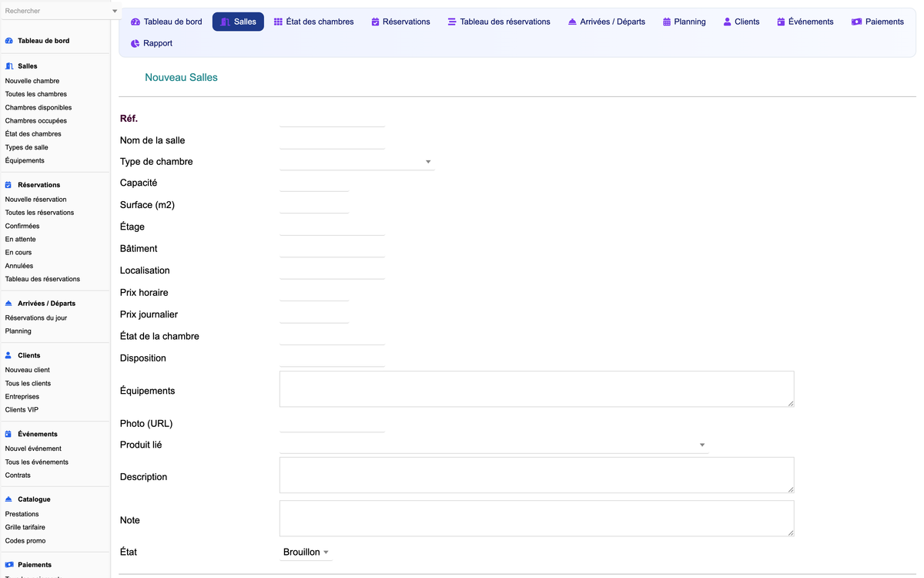Open En attente reservations link
The image size is (924, 578).
pyautogui.click(x=21, y=239)
